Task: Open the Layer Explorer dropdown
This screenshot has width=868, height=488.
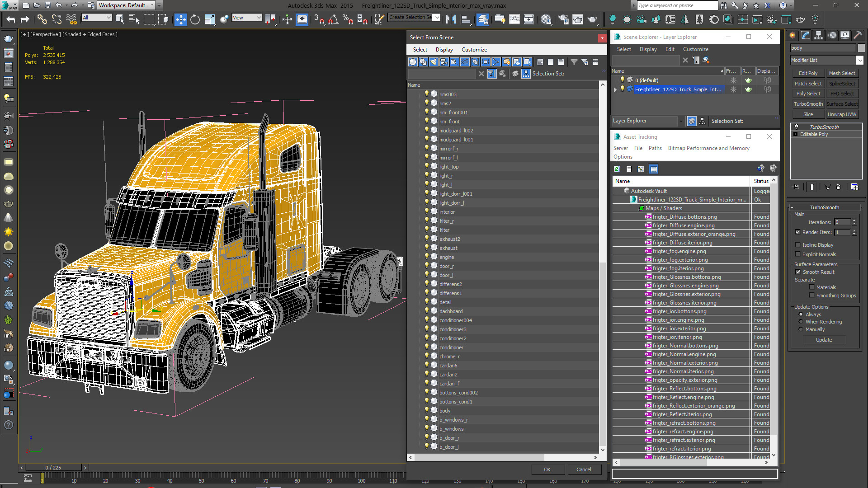Action: (681, 121)
